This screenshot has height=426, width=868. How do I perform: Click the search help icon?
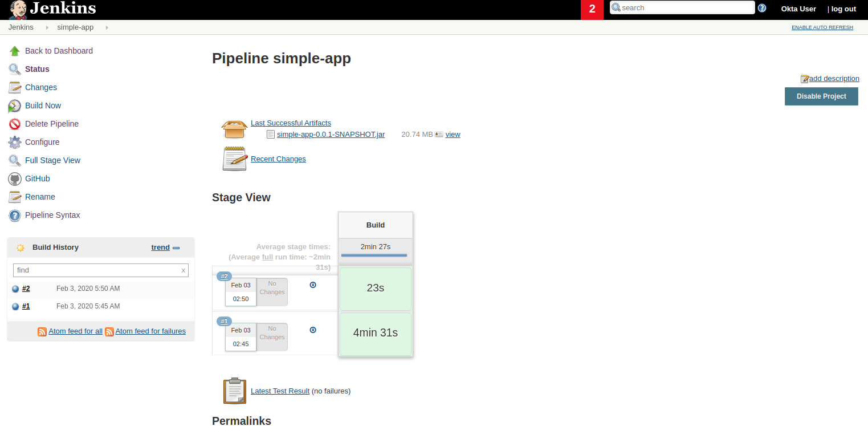pos(762,8)
